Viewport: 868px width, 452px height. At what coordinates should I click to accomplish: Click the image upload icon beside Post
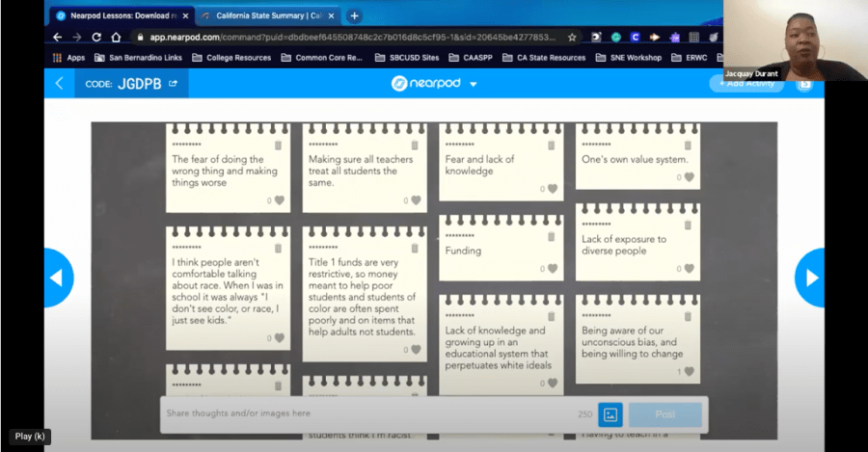coord(610,413)
